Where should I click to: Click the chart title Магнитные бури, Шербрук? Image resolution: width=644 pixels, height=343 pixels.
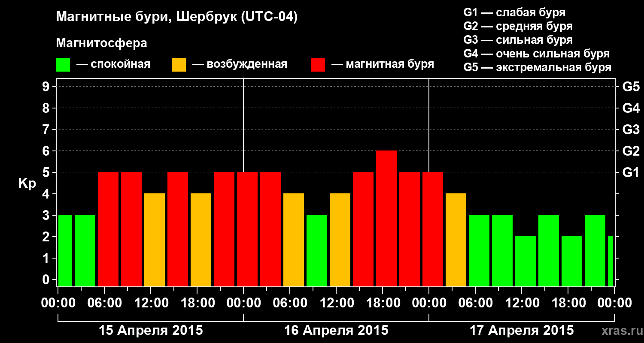tap(177, 18)
